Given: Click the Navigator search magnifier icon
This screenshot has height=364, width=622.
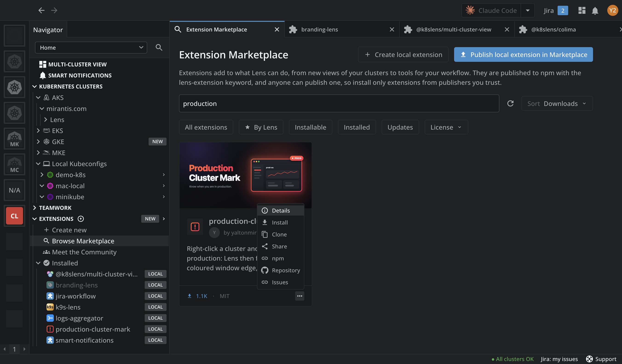Looking at the screenshot, I should click(x=159, y=47).
